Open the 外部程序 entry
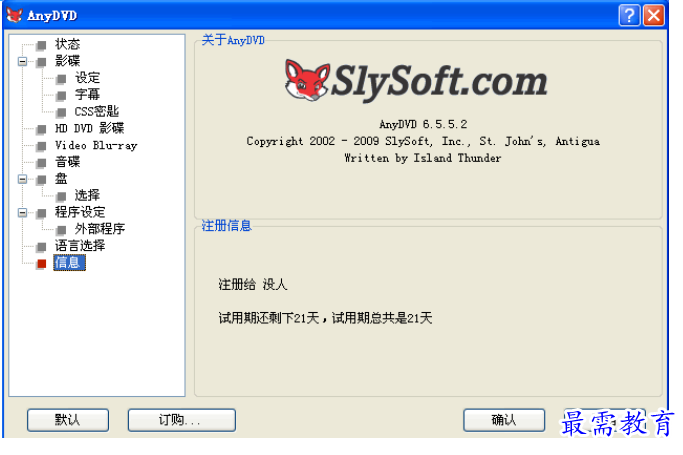The width and height of the screenshot is (683, 455). (100, 229)
